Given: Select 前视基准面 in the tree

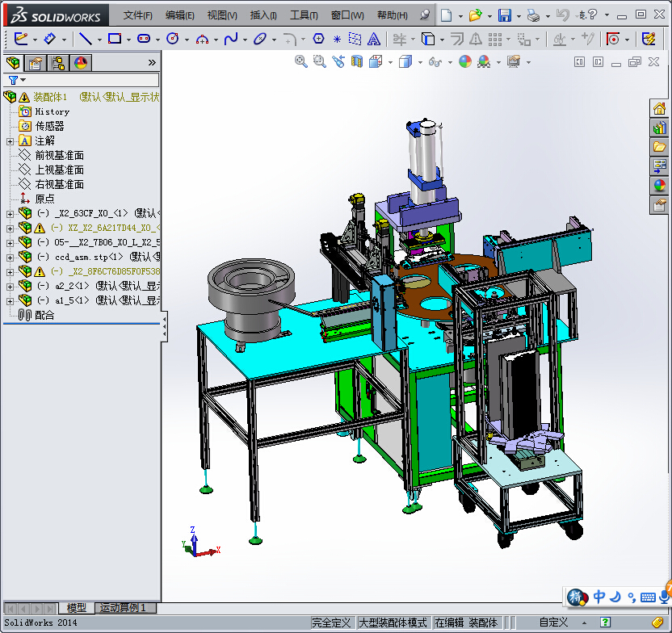Looking at the screenshot, I should click(59, 155).
